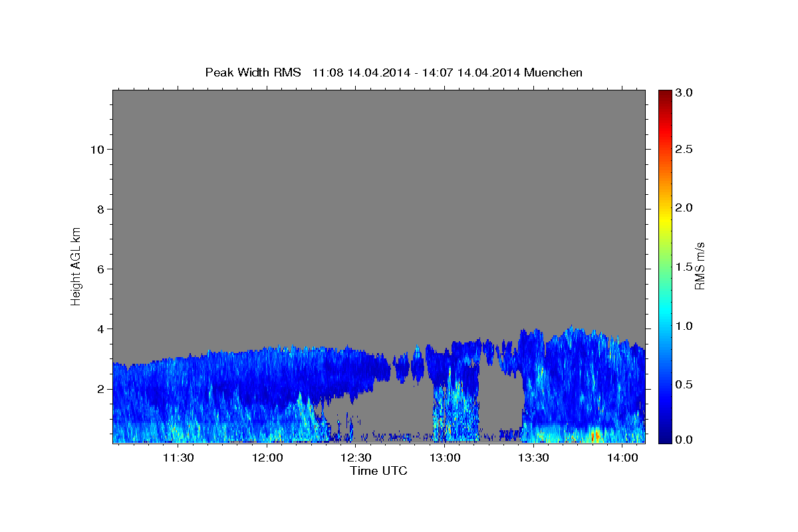The height and width of the screenshot is (532, 798).
Task: Click the colorbar value 1.0
Action: pos(683,326)
